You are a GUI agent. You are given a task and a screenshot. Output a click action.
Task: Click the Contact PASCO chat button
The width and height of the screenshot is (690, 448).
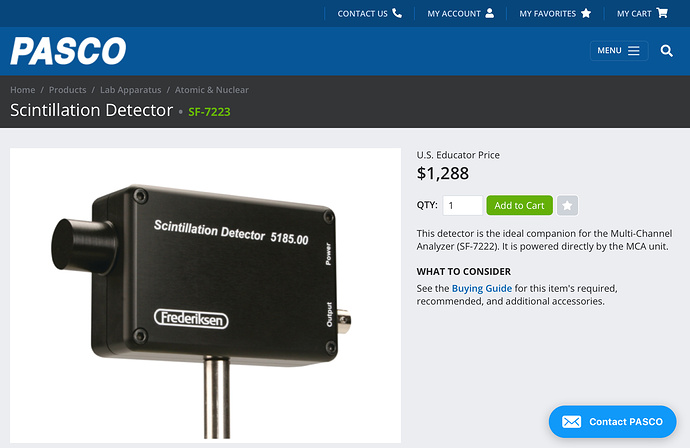coord(612,422)
